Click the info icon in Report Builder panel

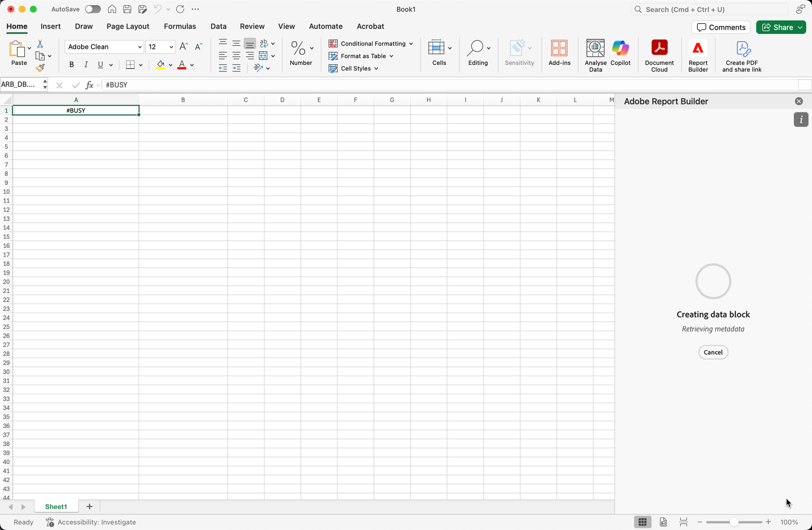801,119
